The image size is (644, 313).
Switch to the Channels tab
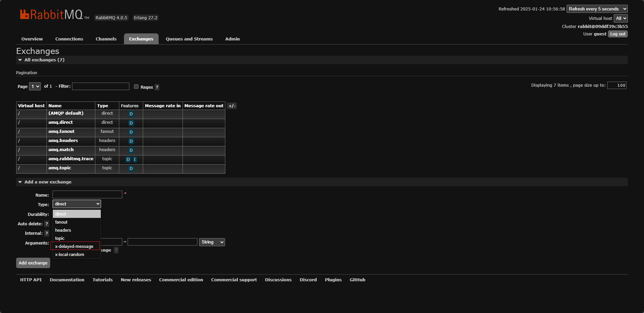106,39
